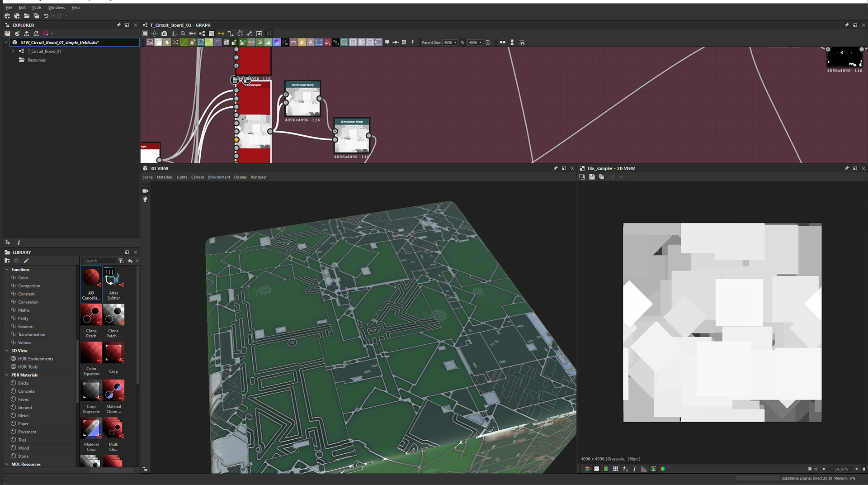Pin the Tile_sampler 2D View panel
Screen dimensions: 868x485
tap(847, 168)
